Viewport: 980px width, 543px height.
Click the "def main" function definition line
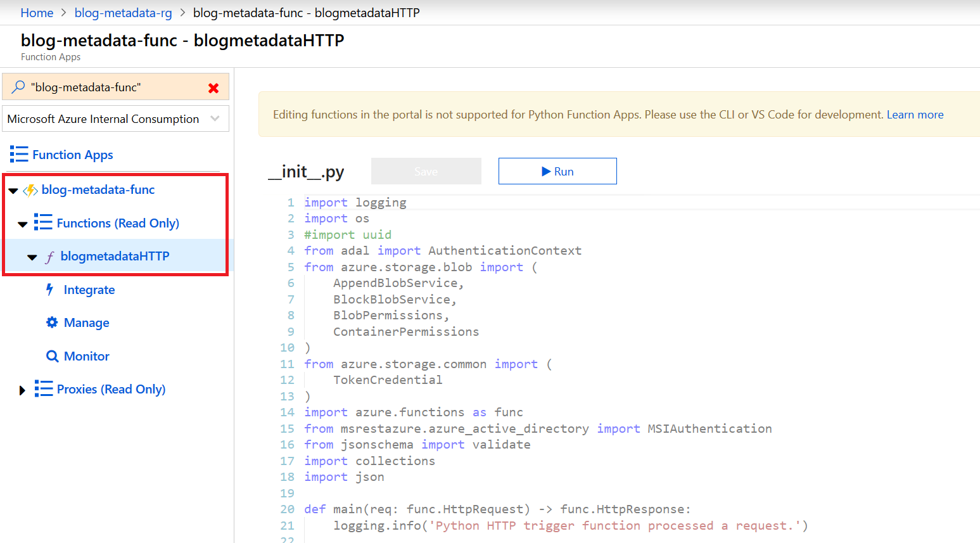pos(497,509)
